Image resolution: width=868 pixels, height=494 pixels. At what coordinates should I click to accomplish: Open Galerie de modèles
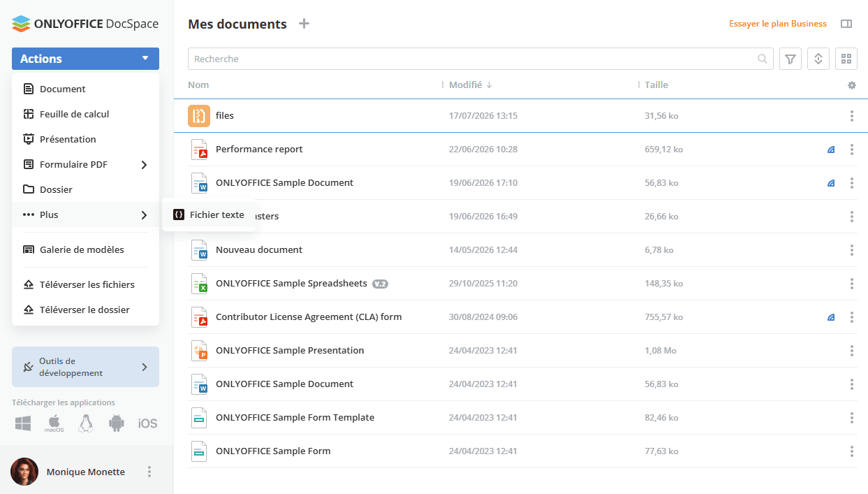(x=85, y=249)
